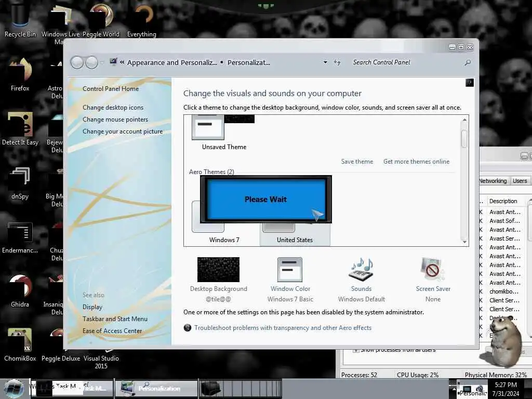Click the Windows Start orb
This screenshot has width=532, height=399.
[14, 389]
